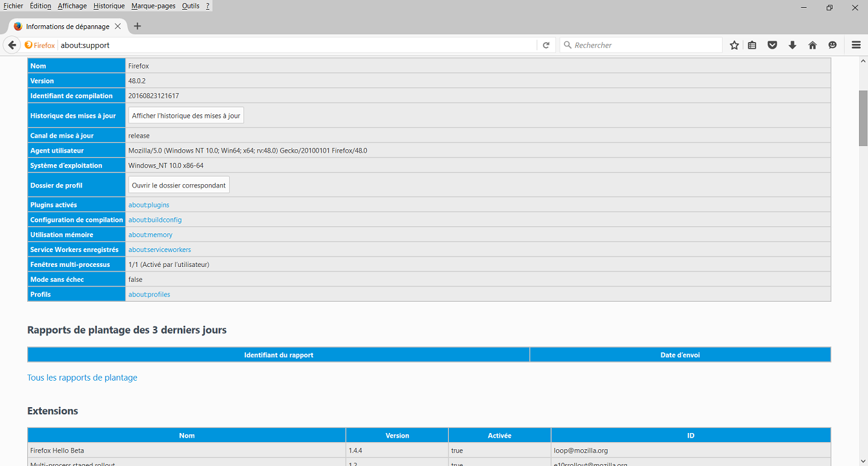Open the Pocket icon in toolbar

(x=772, y=45)
